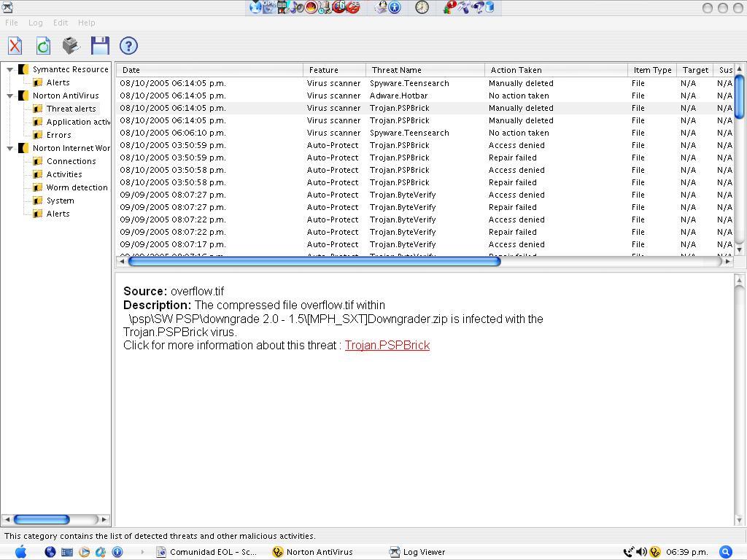747x560 pixels.
Task: Select Alerts under Norton Internet Worm
Action: pos(58,214)
